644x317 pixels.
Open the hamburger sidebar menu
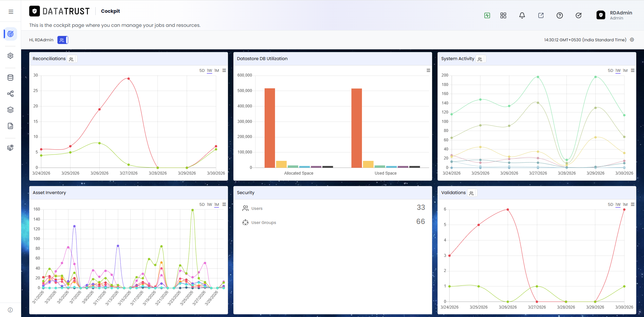click(11, 12)
